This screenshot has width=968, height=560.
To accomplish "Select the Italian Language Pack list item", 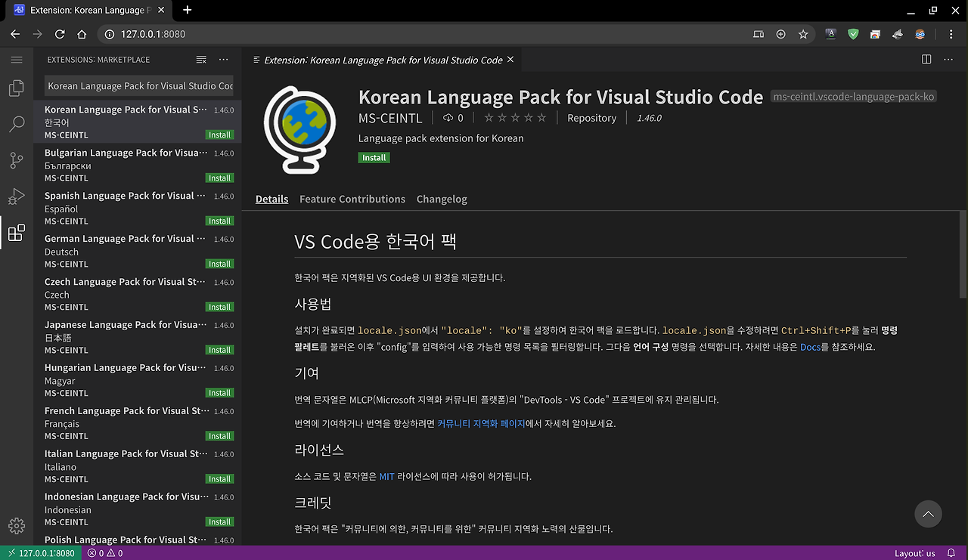I will pos(138,466).
